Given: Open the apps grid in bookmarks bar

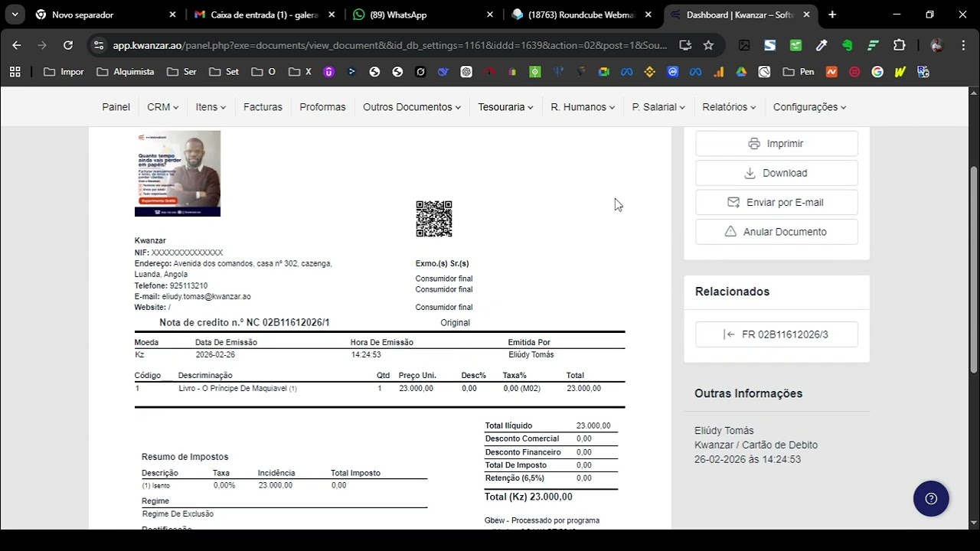Looking at the screenshot, I should click(x=15, y=72).
